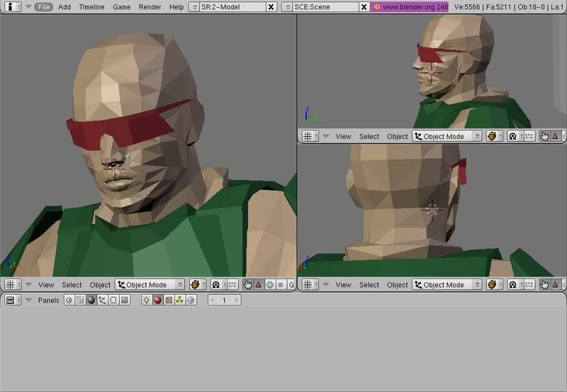Select the Scene context icon in buttons header

(x=125, y=301)
